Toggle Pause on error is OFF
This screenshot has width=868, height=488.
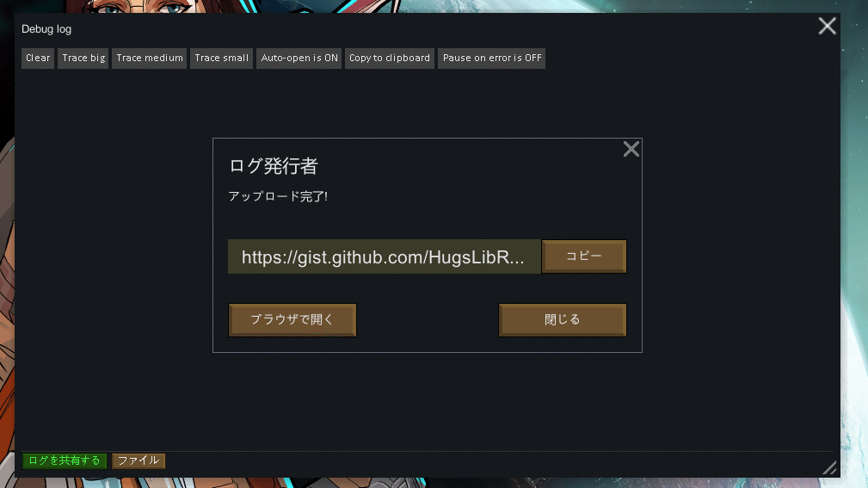pos(491,59)
